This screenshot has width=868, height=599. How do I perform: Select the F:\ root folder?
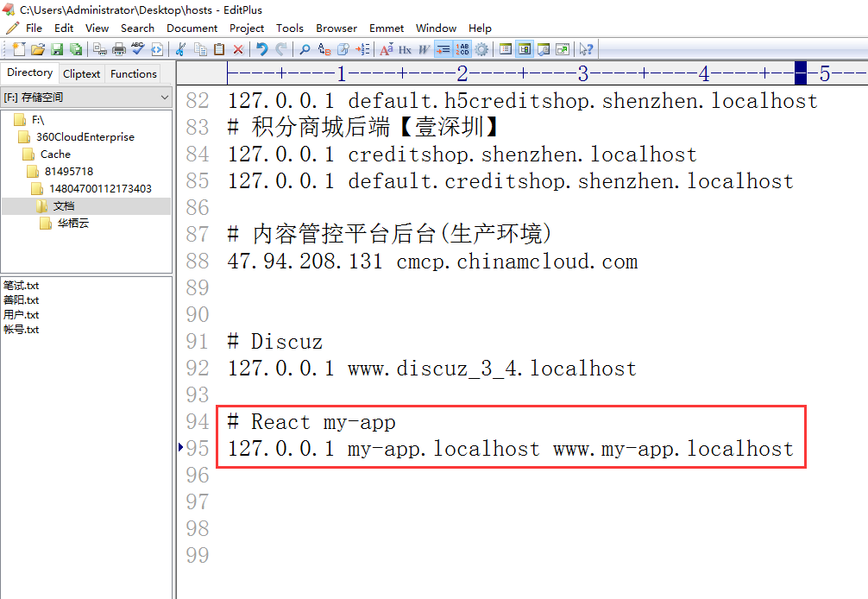[x=38, y=120]
